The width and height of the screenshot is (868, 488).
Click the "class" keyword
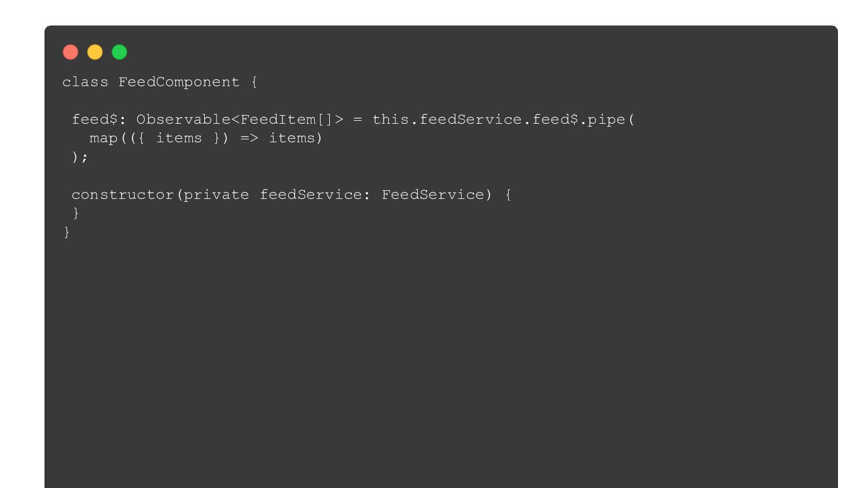[85, 82]
